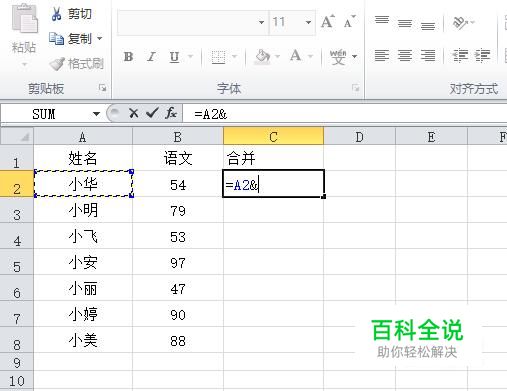Open phonetic guide (wén) tool
Screen dimensions: 507x391
(x=338, y=57)
